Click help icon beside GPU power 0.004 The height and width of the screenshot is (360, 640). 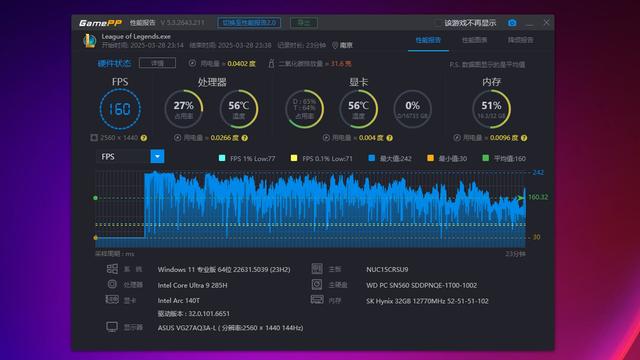point(389,138)
